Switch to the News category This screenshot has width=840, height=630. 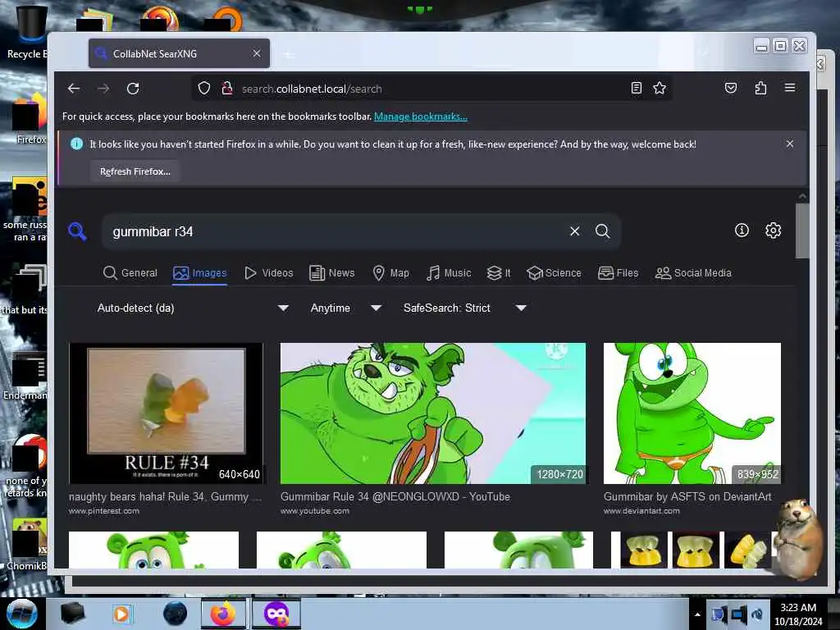pos(332,272)
